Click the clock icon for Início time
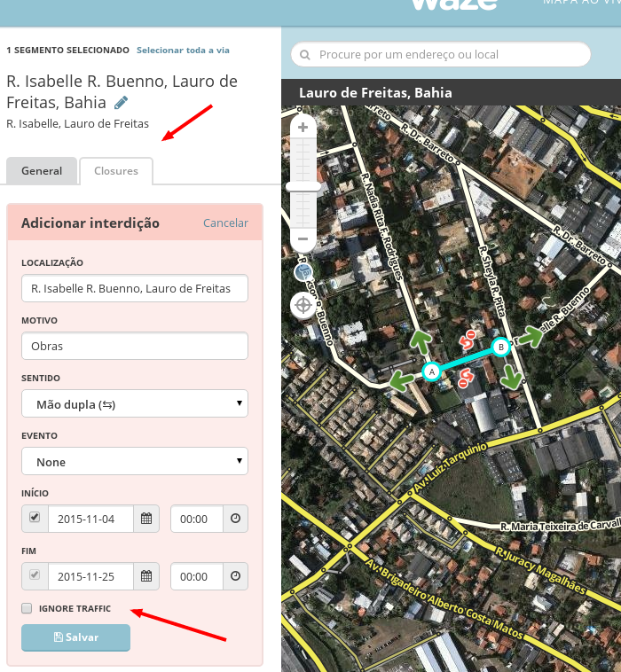Image resolution: width=621 pixels, height=672 pixels. pos(235,519)
